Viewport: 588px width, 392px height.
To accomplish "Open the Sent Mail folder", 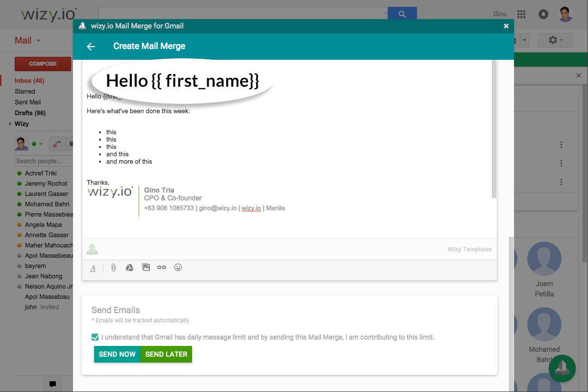I will click(x=28, y=102).
